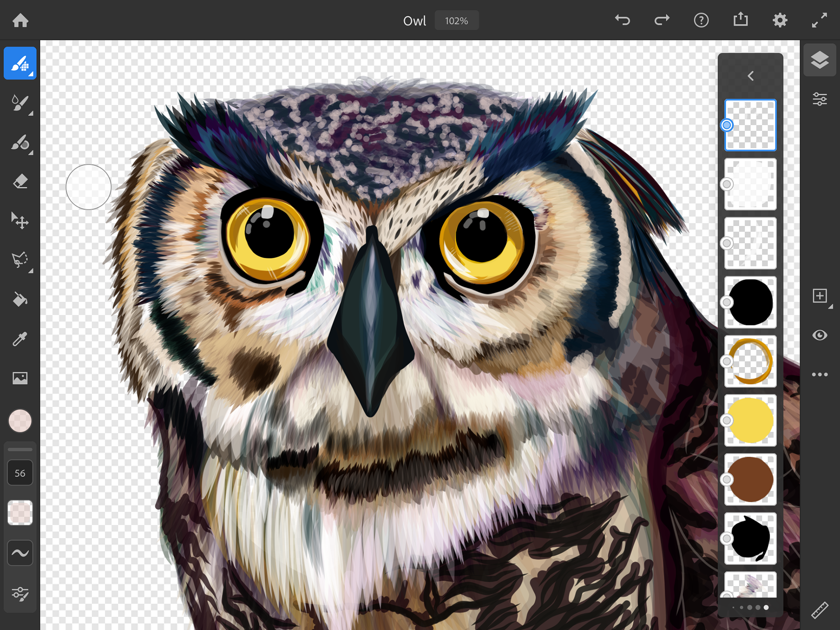This screenshot has height=630, width=840.
Task: Choose the Eraser tool
Action: 20,182
